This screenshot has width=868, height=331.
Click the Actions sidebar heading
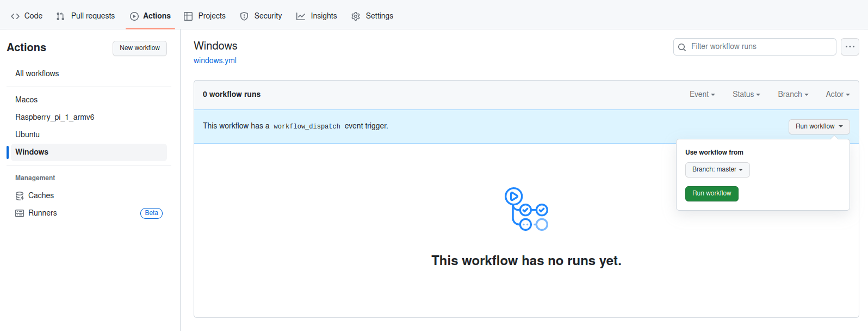tap(27, 47)
